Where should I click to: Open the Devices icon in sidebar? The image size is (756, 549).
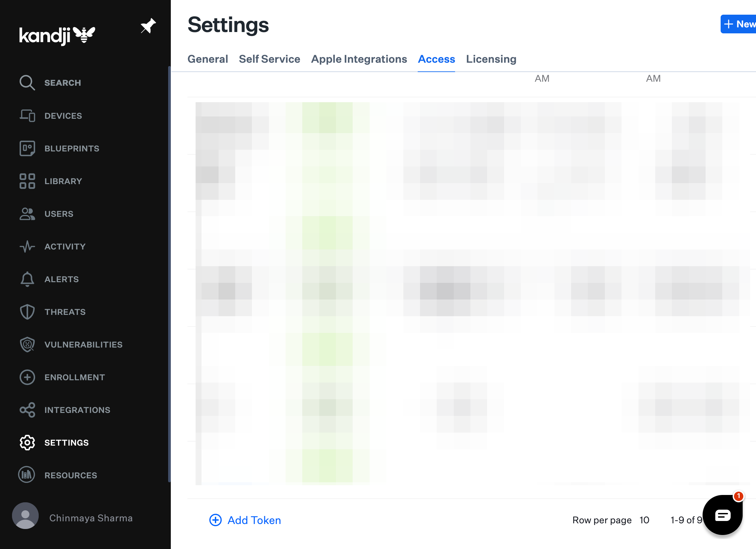(x=27, y=116)
